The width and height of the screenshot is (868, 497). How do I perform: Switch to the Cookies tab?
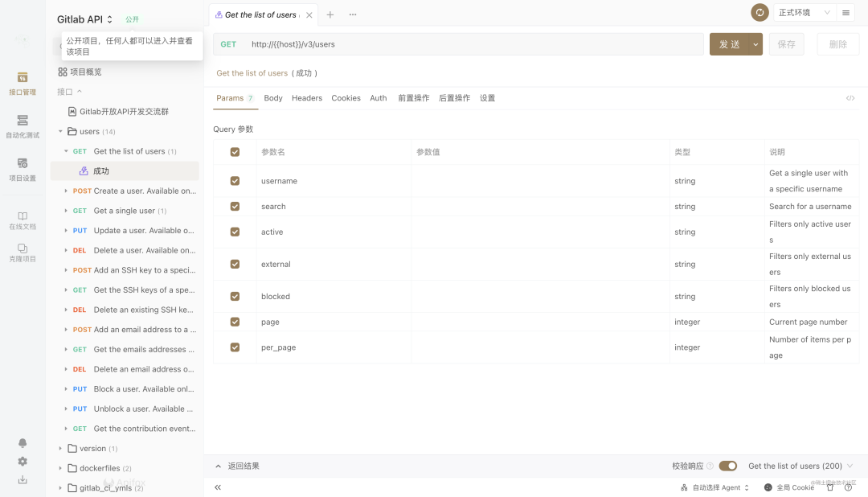pyautogui.click(x=346, y=98)
